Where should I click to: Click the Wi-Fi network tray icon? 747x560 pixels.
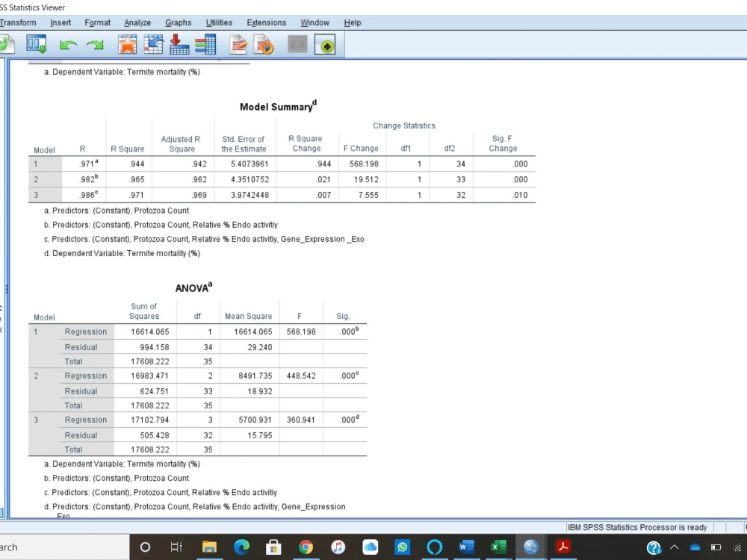738,547
